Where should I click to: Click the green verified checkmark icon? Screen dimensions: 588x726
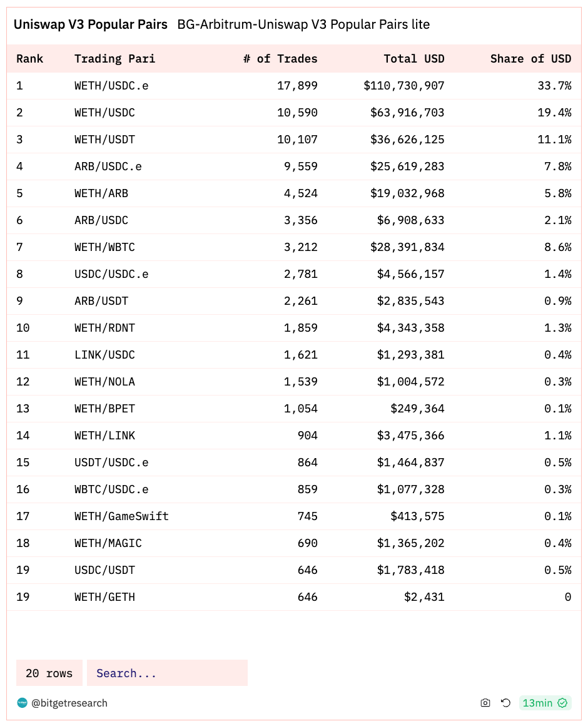pyautogui.click(x=562, y=703)
